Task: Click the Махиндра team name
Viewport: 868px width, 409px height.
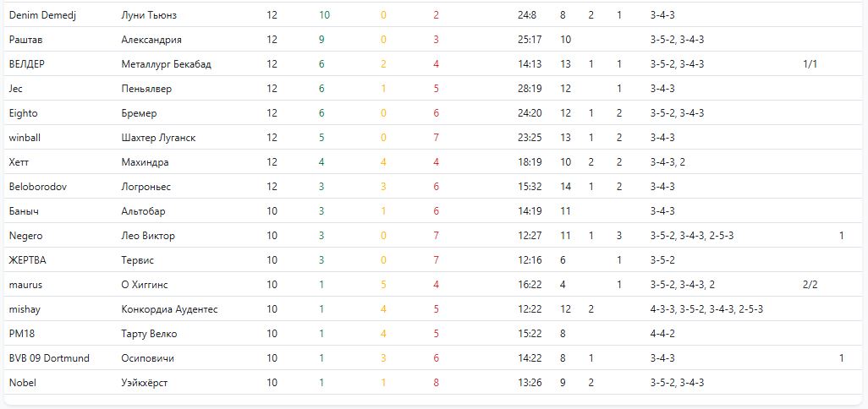Action: point(146,162)
